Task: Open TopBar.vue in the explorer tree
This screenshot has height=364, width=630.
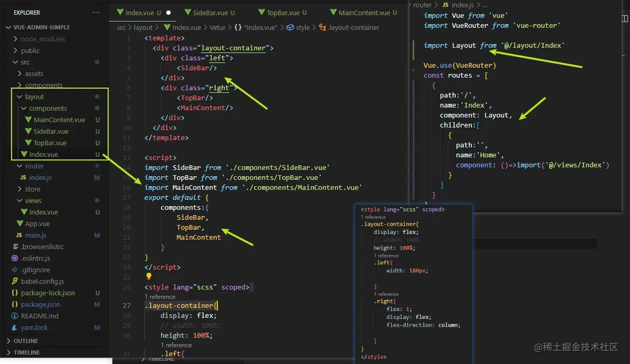Action: (x=50, y=143)
